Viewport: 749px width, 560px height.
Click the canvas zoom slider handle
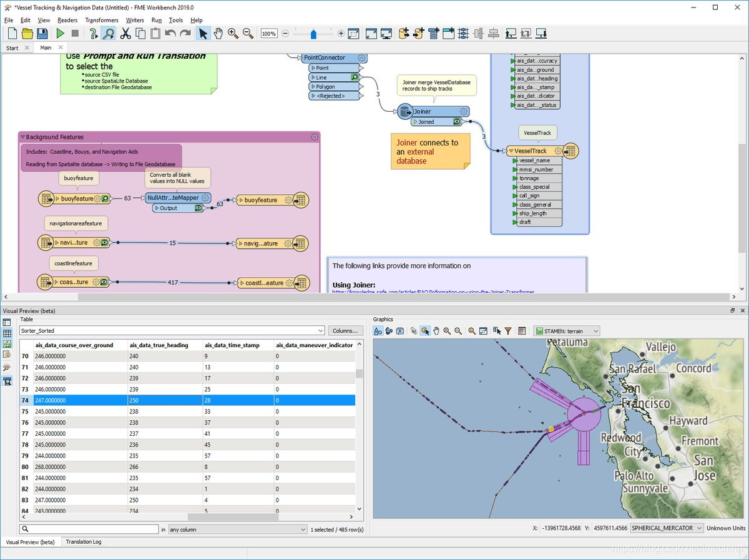point(313,34)
